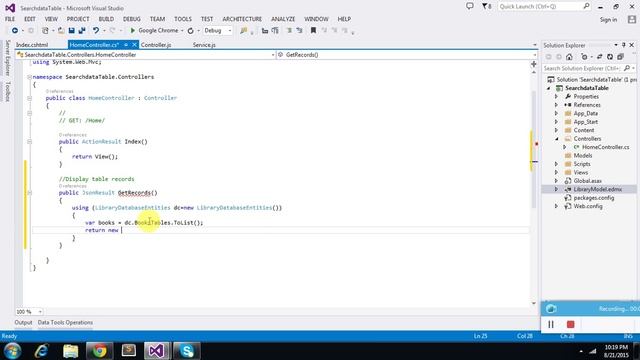Click the Windows Start button
The width and height of the screenshot is (640, 360).
(13, 351)
